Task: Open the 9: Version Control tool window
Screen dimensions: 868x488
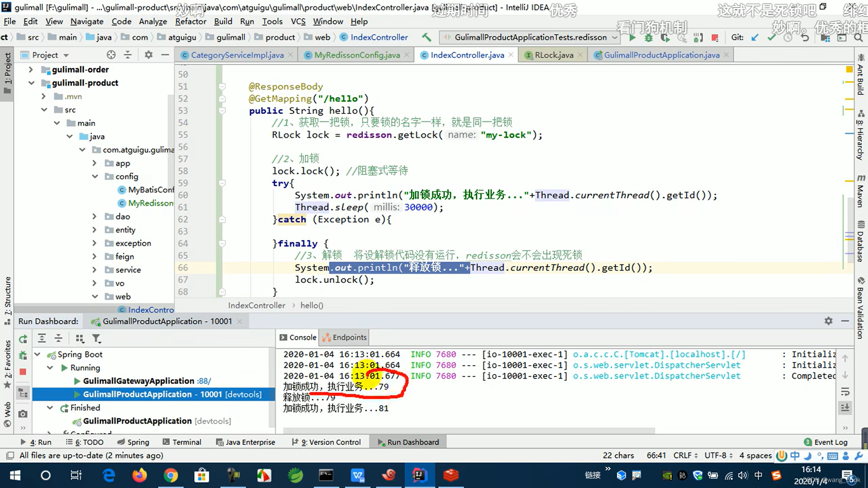Action: [326, 442]
